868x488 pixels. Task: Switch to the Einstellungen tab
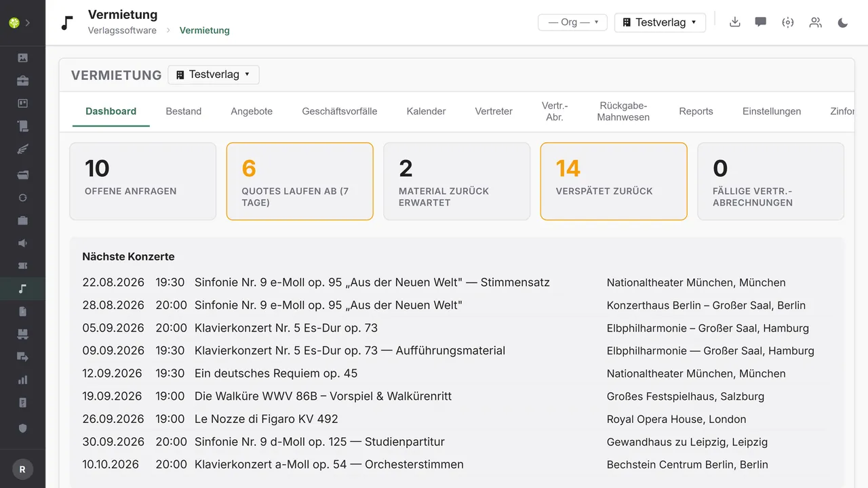coord(772,111)
